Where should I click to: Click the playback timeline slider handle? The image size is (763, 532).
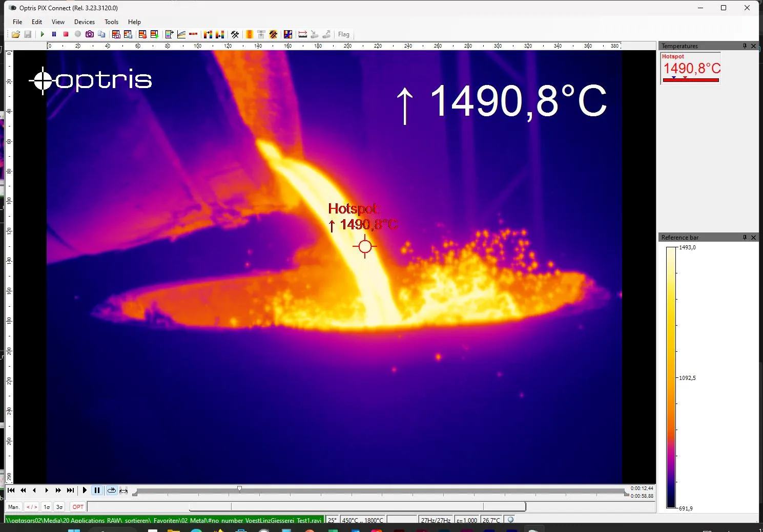(x=239, y=490)
